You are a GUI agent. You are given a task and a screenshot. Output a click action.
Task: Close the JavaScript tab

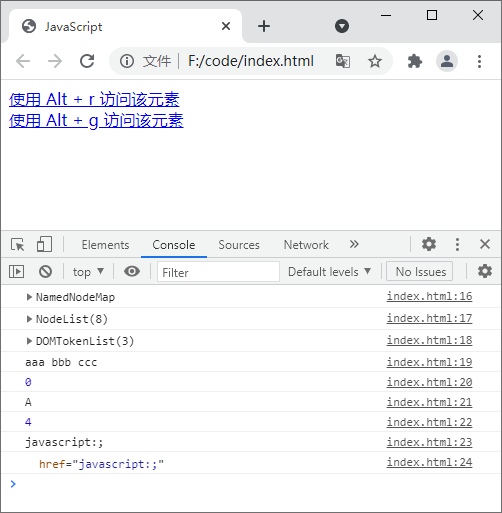(226, 26)
